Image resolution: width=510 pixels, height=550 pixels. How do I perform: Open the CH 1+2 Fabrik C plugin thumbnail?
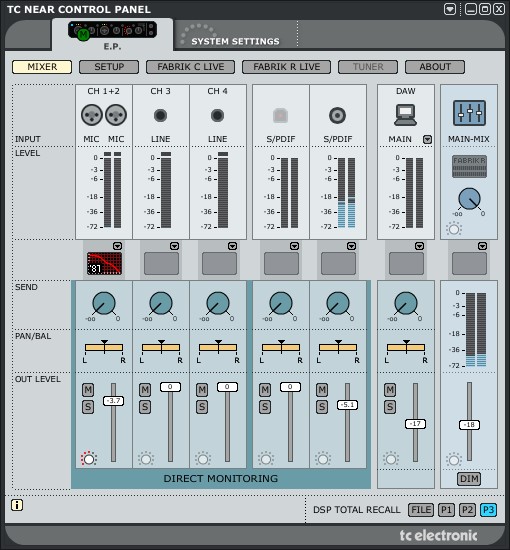click(x=104, y=263)
